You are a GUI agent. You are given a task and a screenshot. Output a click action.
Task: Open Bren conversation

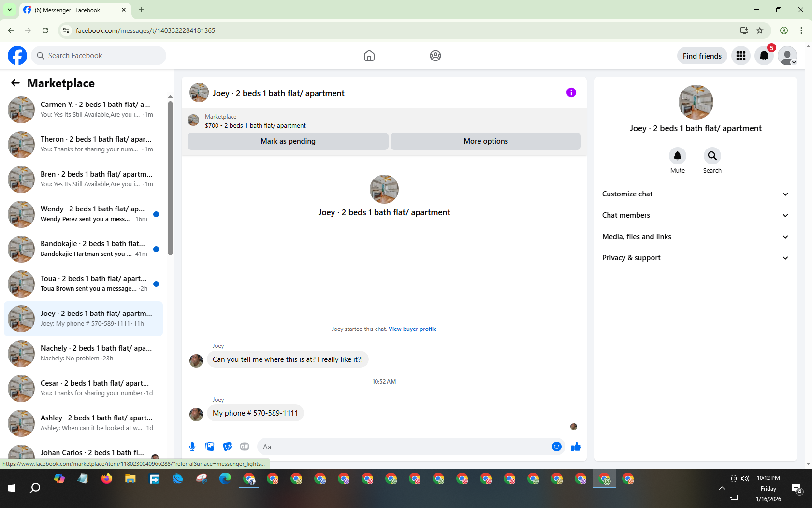click(x=83, y=179)
